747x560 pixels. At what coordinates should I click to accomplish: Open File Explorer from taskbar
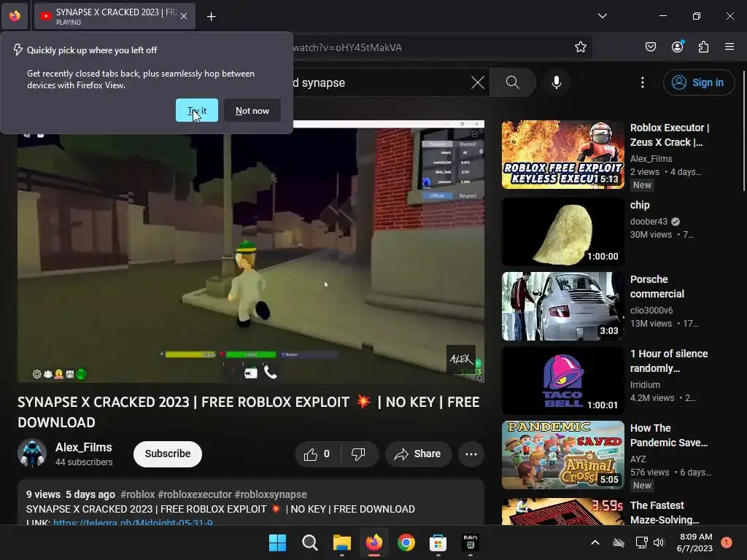click(x=342, y=542)
